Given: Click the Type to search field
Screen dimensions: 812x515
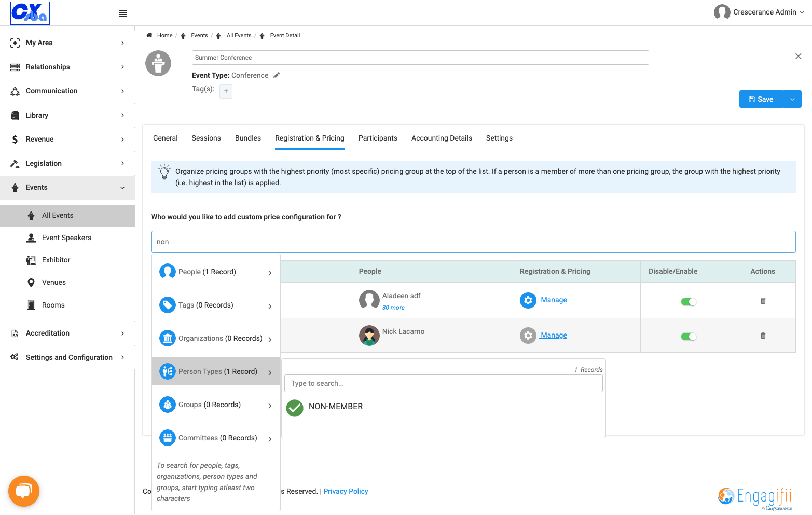Looking at the screenshot, I should (x=444, y=383).
